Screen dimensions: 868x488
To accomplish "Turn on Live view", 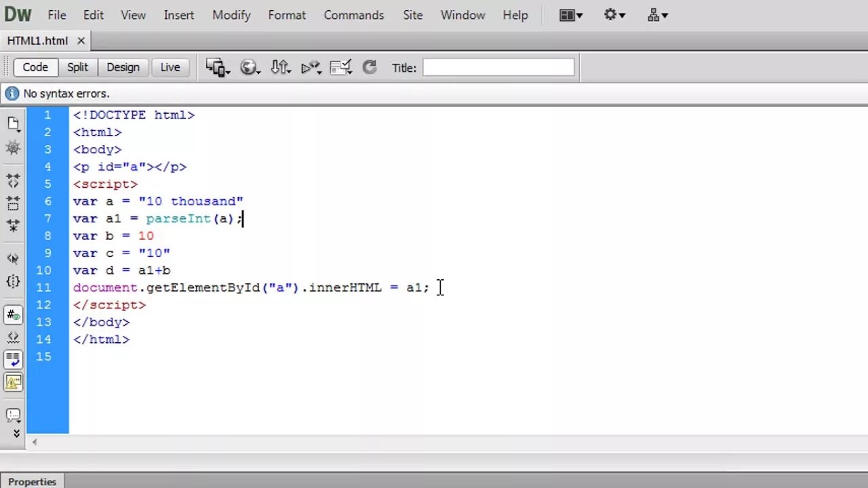I will (x=170, y=67).
